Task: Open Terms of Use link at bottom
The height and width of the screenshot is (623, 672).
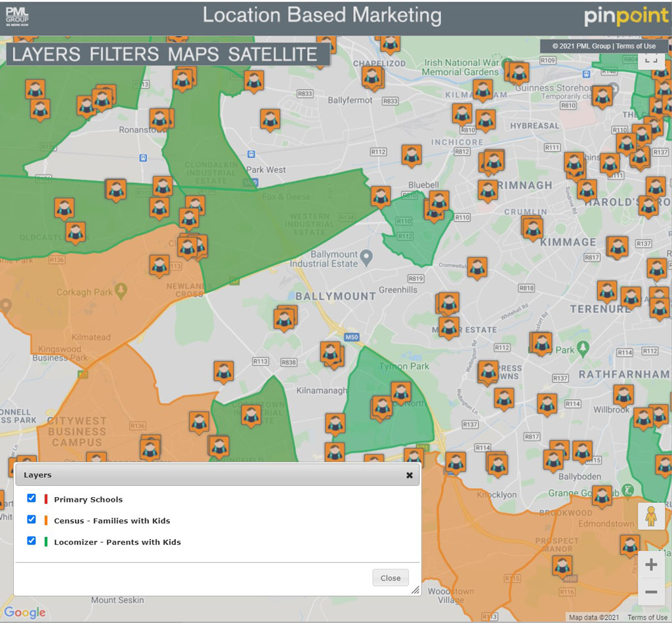Action: [x=647, y=618]
